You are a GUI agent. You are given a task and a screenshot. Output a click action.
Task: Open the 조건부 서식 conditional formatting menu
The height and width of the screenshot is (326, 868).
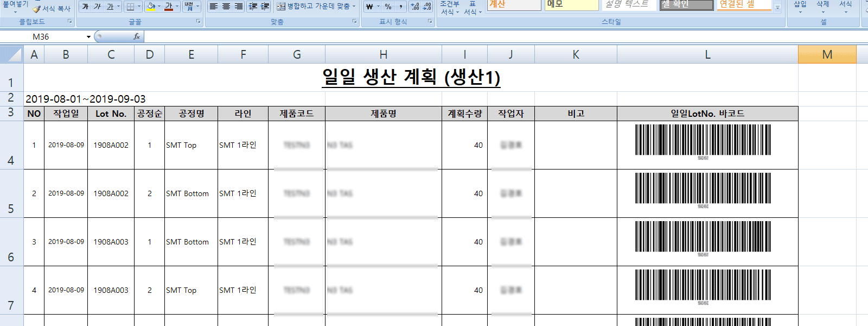tap(450, 7)
